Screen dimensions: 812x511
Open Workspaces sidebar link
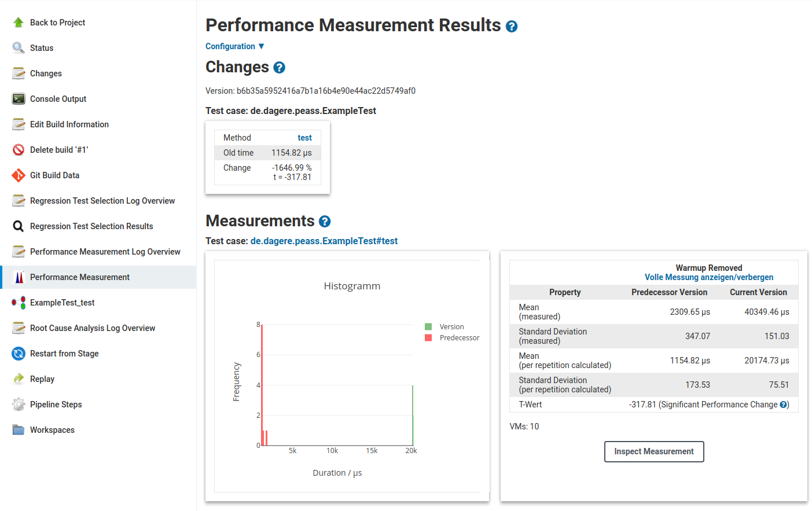[x=52, y=430]
